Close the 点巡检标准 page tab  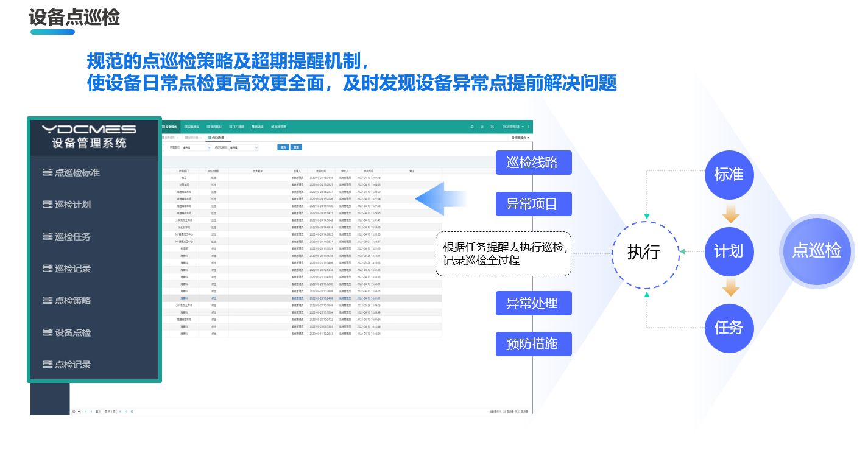(x=227, y=138)
